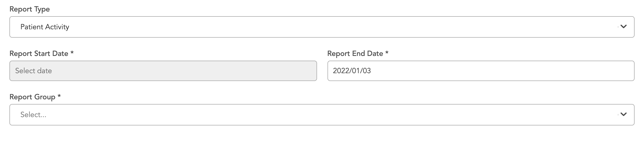
Task: Click the 2022/01/03 date value
Action: pyautogui.click(x=352, y=71)
